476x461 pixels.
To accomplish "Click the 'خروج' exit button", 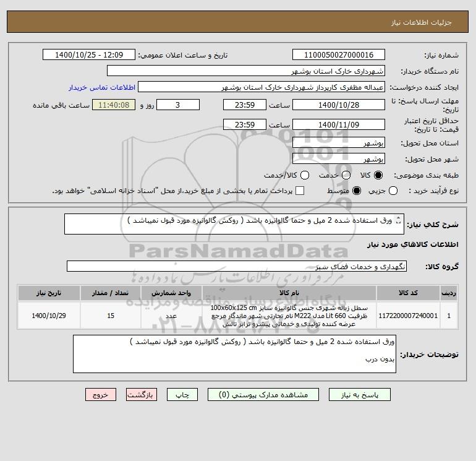I will [x=101, y=394].
